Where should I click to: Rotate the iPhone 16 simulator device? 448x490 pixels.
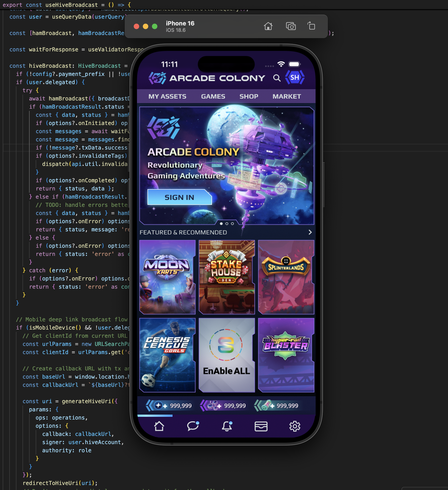point(311,26)
